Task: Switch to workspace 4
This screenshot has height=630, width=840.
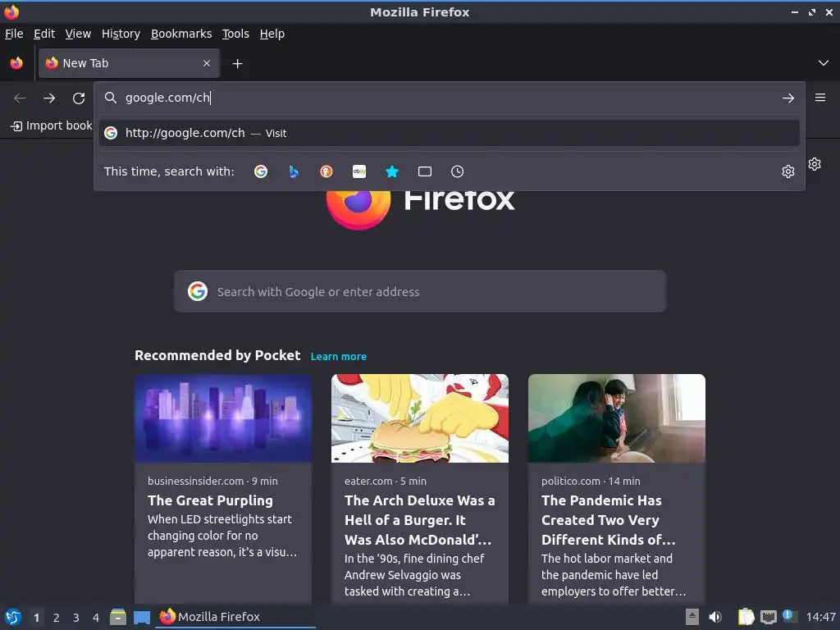Action: pyautogui.click(x=96, y=618)
